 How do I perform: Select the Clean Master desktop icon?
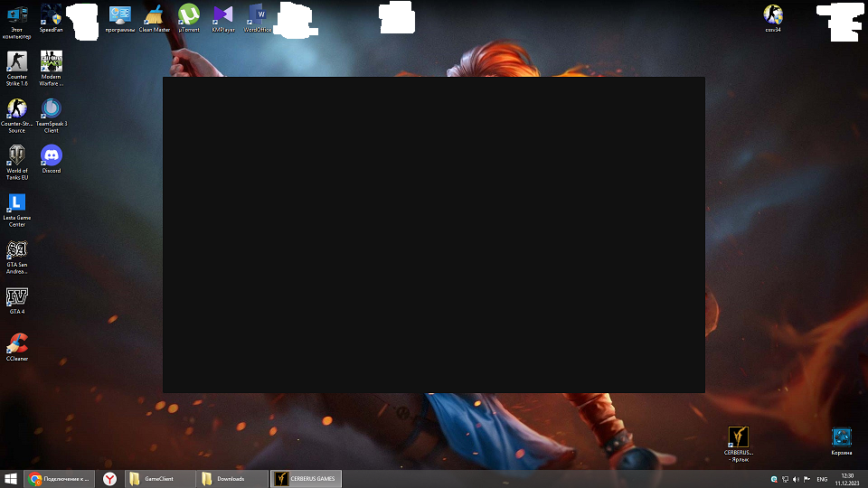[155, 19]
